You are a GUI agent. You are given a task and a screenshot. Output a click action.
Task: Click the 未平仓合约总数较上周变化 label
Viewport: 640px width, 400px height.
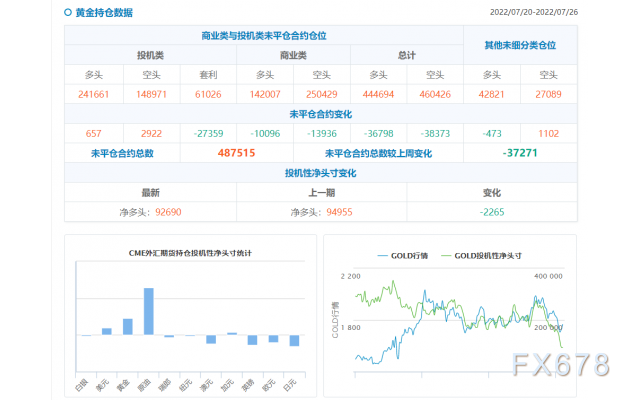click(378, 153)
